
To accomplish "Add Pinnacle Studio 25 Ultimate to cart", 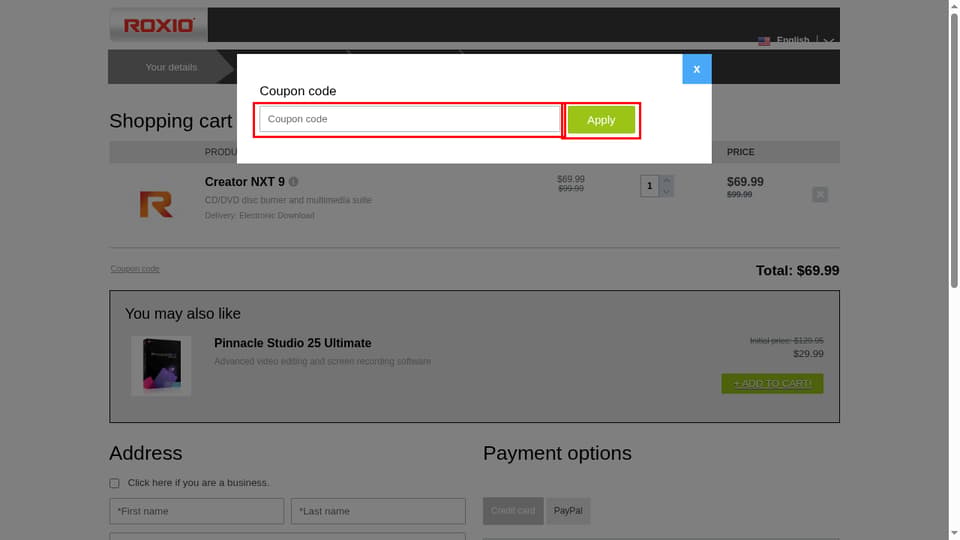I will coord(772,383).
